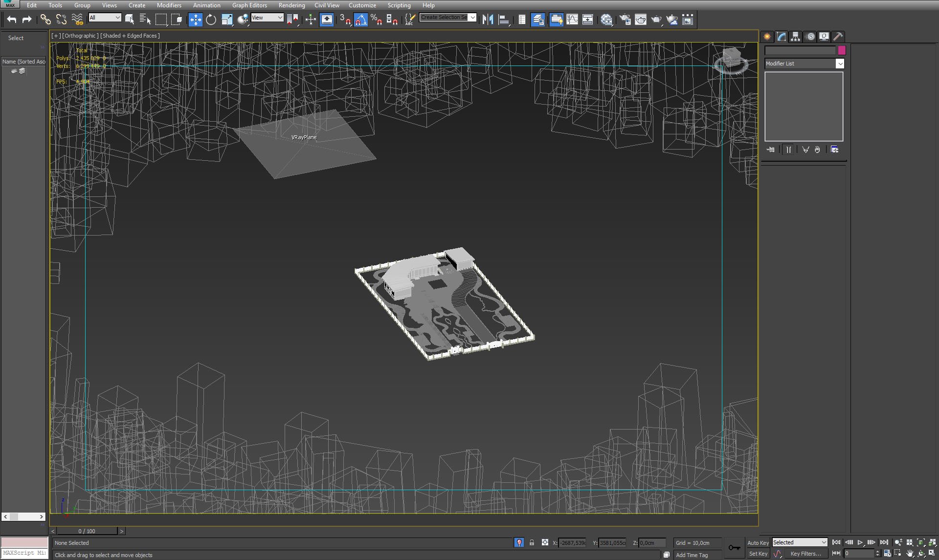Screen dimensions: 939x560
Task: Click the Use Pivot Point Center icon
Action: (292, 20)
